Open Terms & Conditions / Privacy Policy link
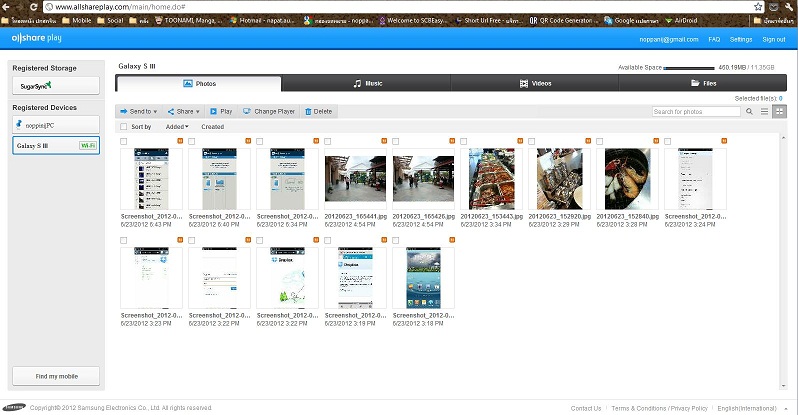This screenshot has height=415, width=798. click(x=659, y=408)
